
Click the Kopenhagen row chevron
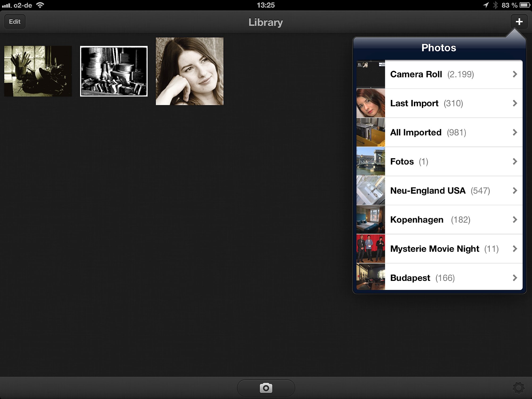[x=515, y=220]
